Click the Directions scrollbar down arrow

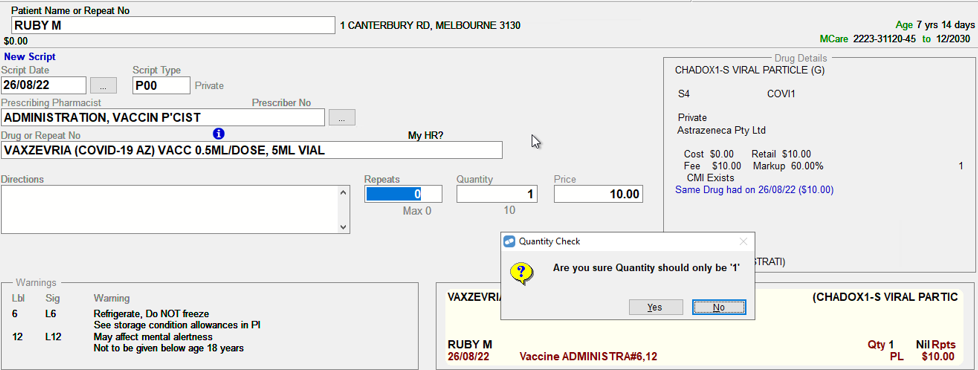click(342, 227)
